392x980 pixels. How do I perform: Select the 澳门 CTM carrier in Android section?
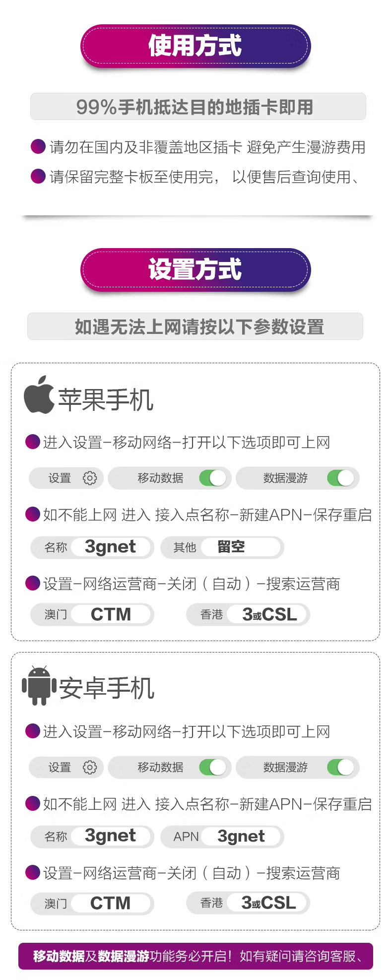point(111,903)
